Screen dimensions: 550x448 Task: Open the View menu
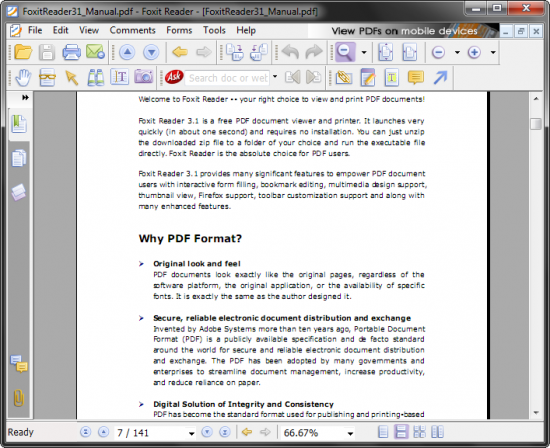coord(89,31)
